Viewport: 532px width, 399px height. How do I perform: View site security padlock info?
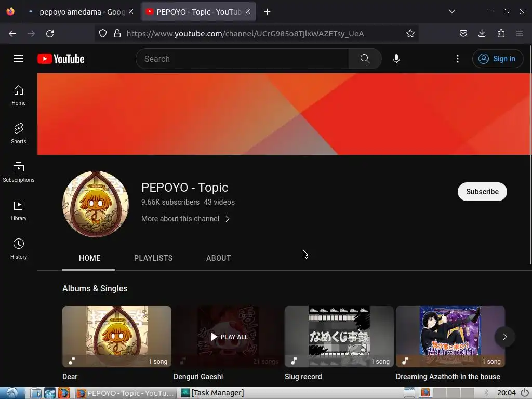tap(117, 34)
